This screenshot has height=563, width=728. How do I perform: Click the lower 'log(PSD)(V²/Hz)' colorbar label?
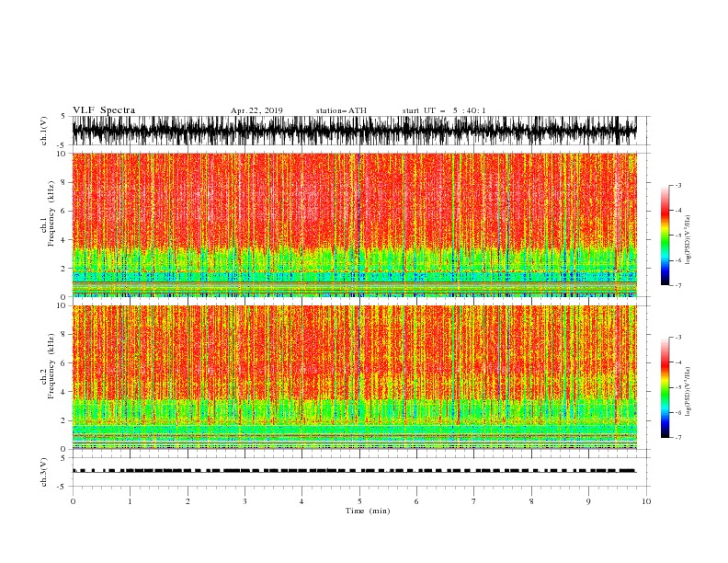tap(688, 392)
